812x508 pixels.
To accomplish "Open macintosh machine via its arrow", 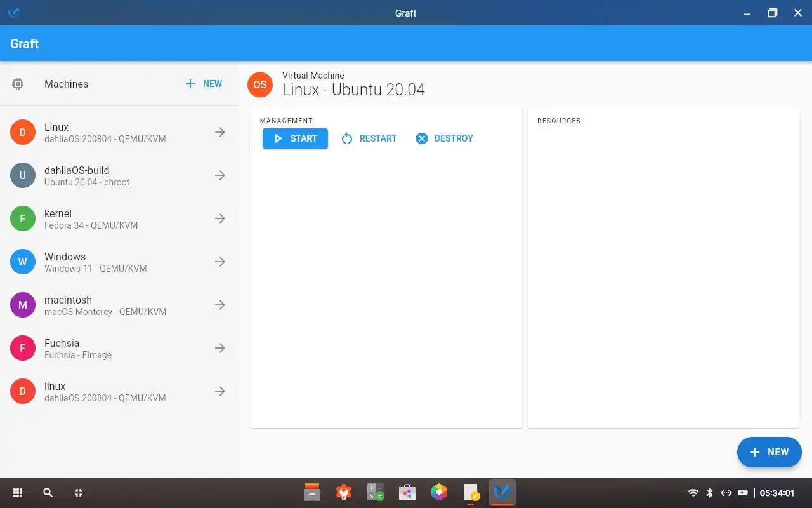I will [x=220, y=305].
